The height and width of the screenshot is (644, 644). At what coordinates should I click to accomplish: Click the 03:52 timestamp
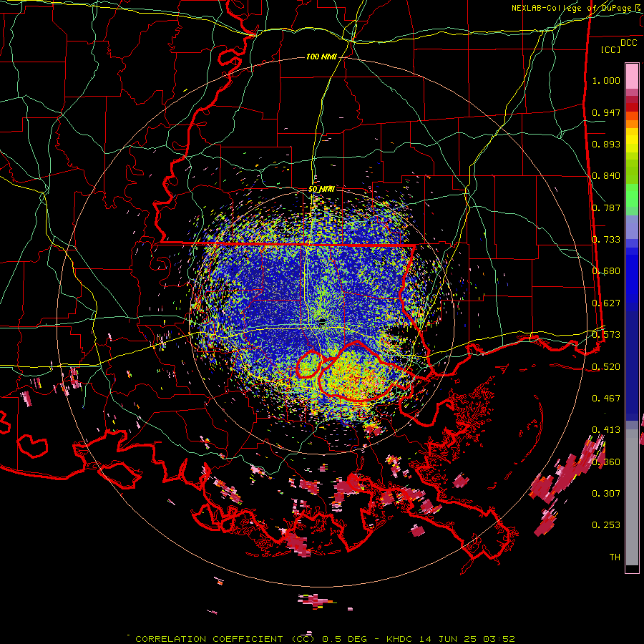tap(499, 639)
